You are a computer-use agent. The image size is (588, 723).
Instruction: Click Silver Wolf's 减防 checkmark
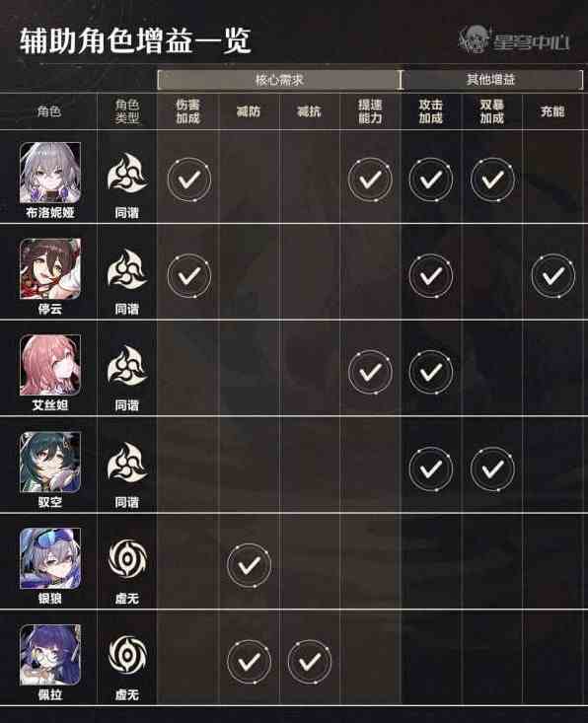coord(249,565)
